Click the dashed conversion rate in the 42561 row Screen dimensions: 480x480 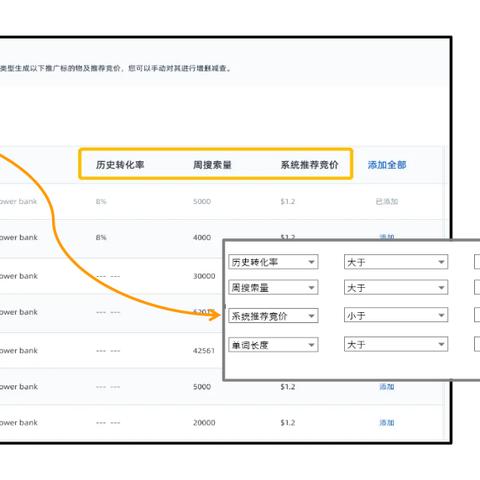(x=108, y=351)
